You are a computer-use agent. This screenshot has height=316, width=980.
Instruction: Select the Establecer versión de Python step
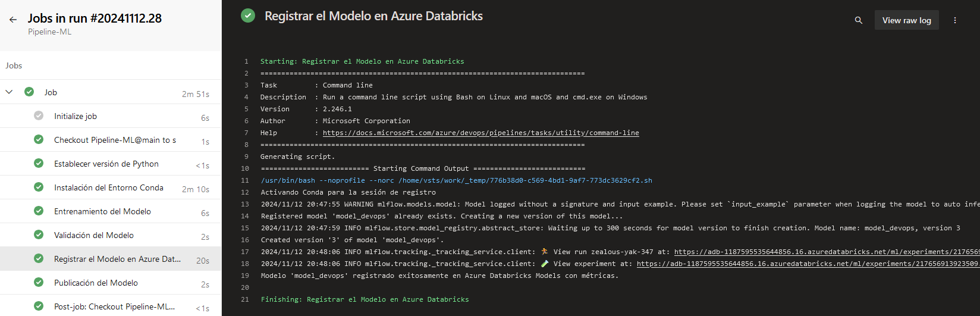point(106,164)
